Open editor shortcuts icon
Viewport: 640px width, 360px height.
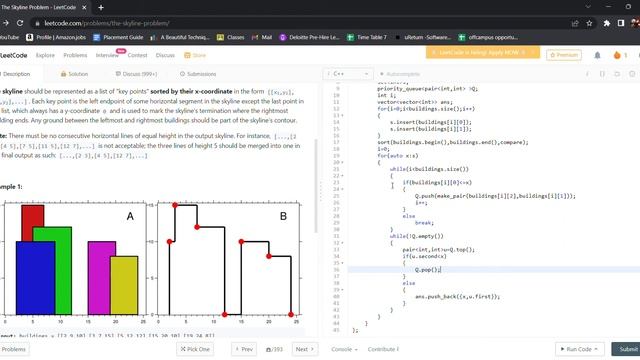pos(617,74)
